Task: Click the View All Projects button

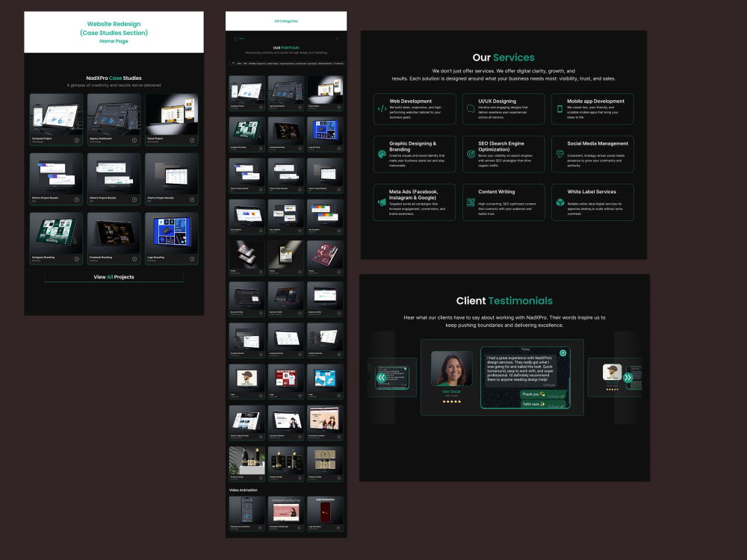Action: coord(114,277)
